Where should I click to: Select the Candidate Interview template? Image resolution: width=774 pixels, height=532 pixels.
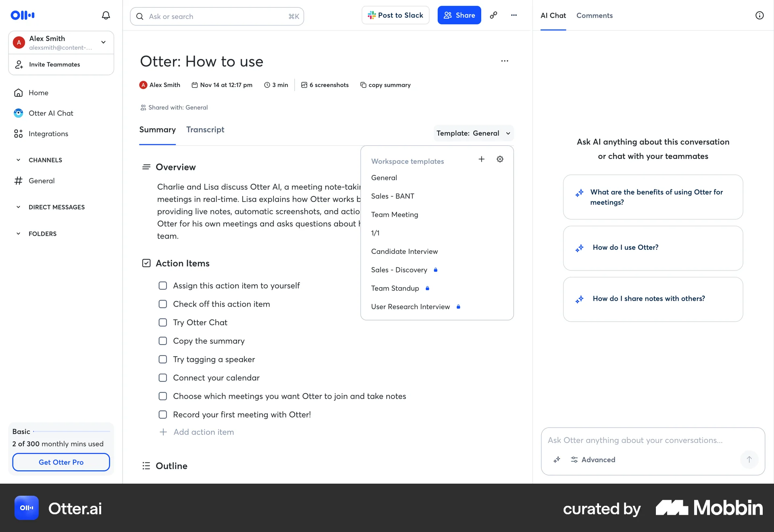click(x=404, y=251)
